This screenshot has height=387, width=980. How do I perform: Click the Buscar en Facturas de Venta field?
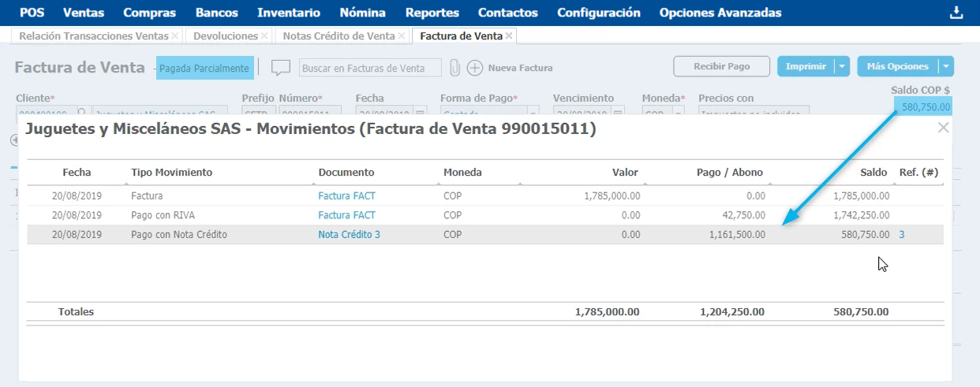370,69
